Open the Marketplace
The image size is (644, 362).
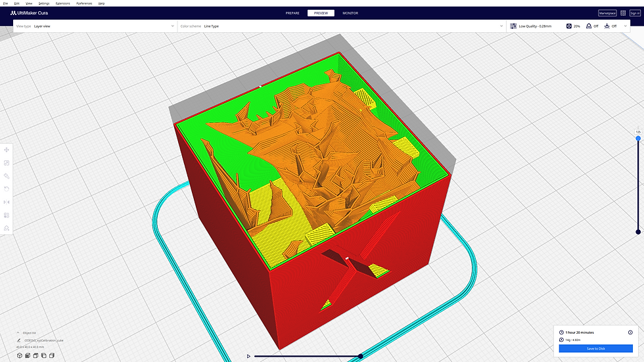point(607,13)
